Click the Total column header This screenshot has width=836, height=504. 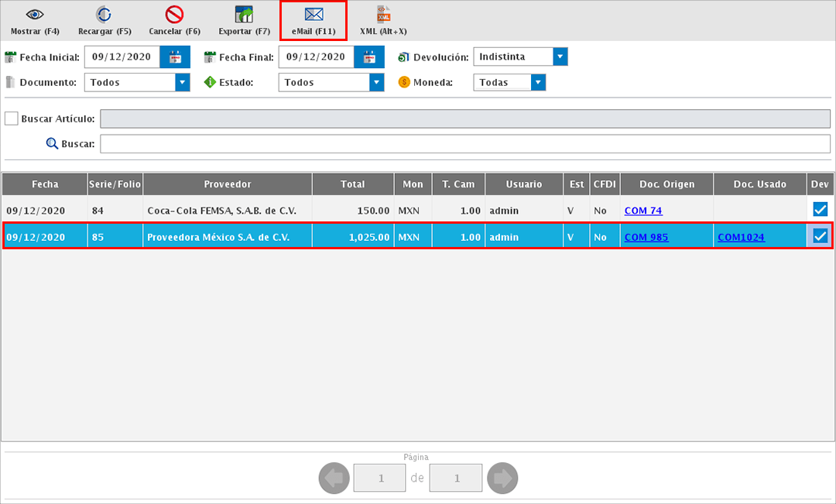[x=352, y=184]
